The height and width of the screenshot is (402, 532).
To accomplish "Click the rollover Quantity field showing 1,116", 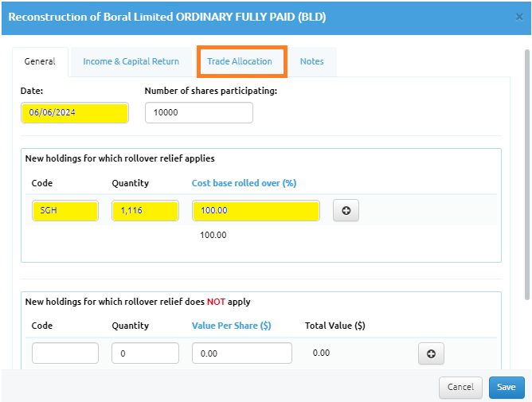I will pos(145,211).
